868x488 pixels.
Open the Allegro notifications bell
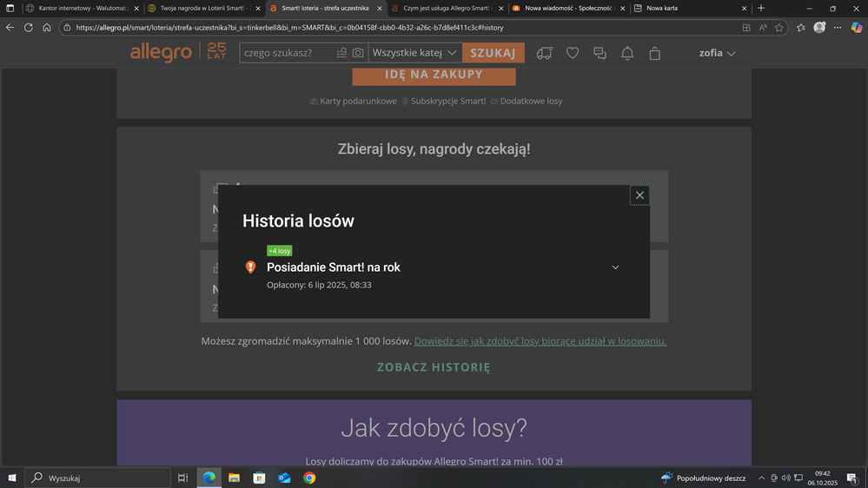tap(627, 53)
